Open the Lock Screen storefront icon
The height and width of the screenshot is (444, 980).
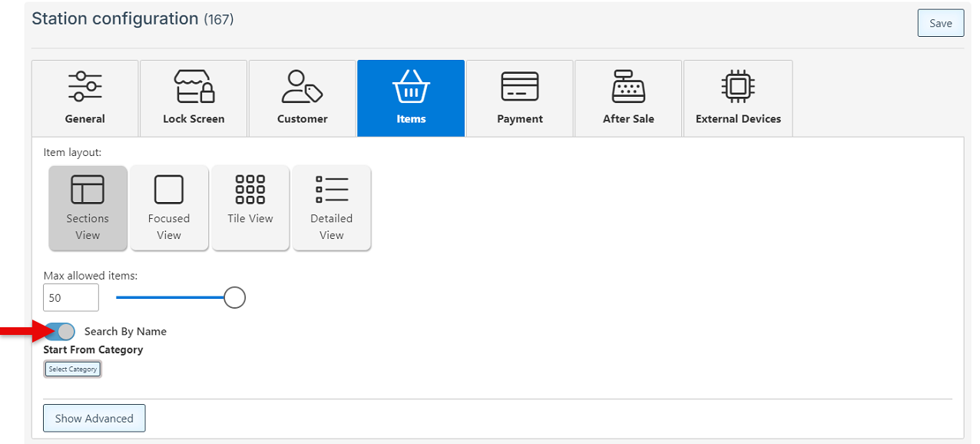(194, 86)
